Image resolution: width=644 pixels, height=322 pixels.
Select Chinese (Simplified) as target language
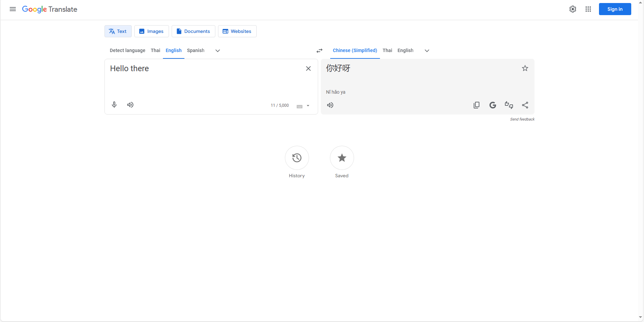click(354, 50)
